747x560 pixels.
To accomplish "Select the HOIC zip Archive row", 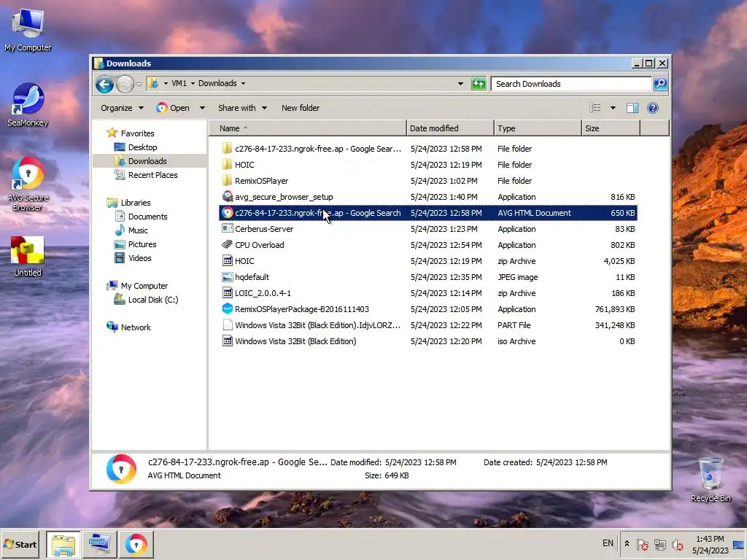I will [x=427, y=261].
